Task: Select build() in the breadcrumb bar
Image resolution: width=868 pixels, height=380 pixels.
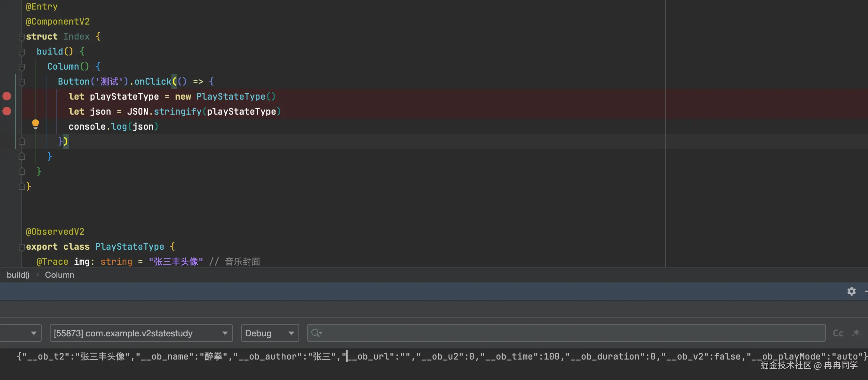Action: (18, 275)
